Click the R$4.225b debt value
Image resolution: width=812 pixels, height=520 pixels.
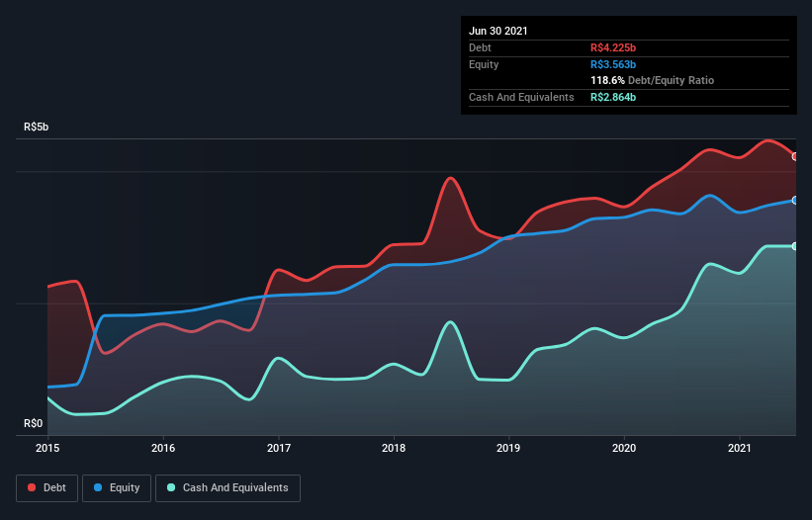(613, 47)
